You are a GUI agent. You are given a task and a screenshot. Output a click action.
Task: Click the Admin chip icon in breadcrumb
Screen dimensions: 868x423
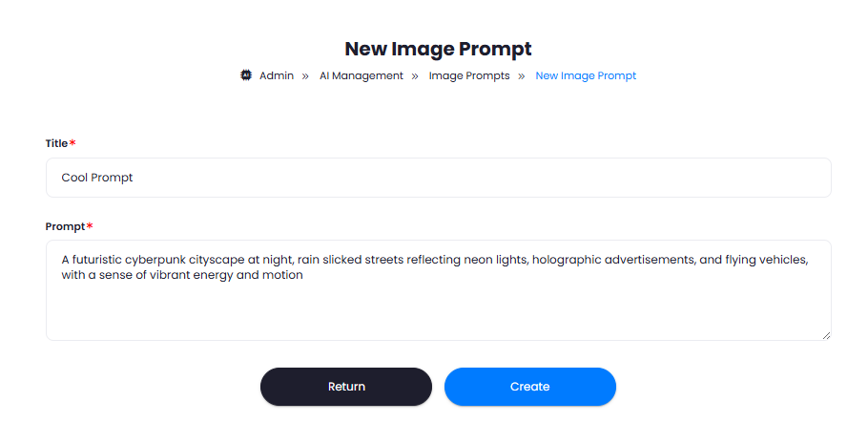coord(246,75)
